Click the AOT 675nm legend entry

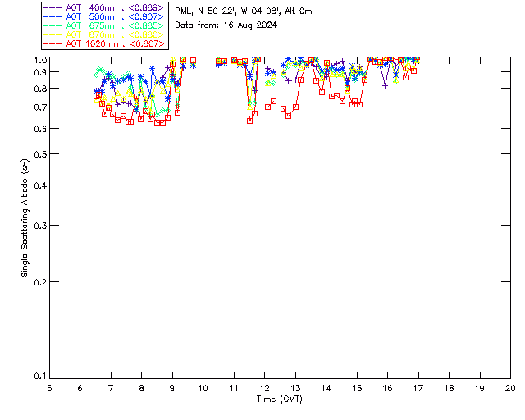[x=103, y=25]
